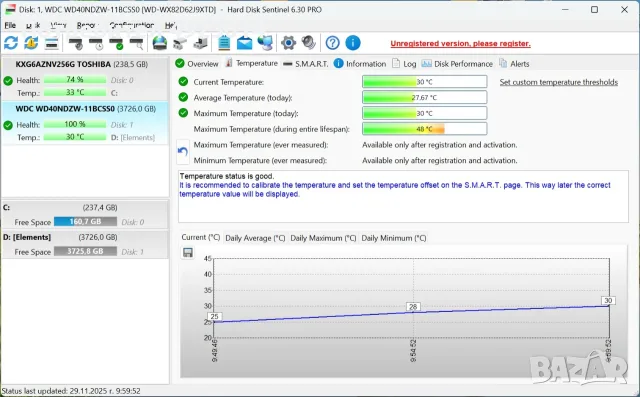The width and height of the screenshot is (640, 397).
Task: Click the networked computers globe icon
Action: [x=265, y=43]
